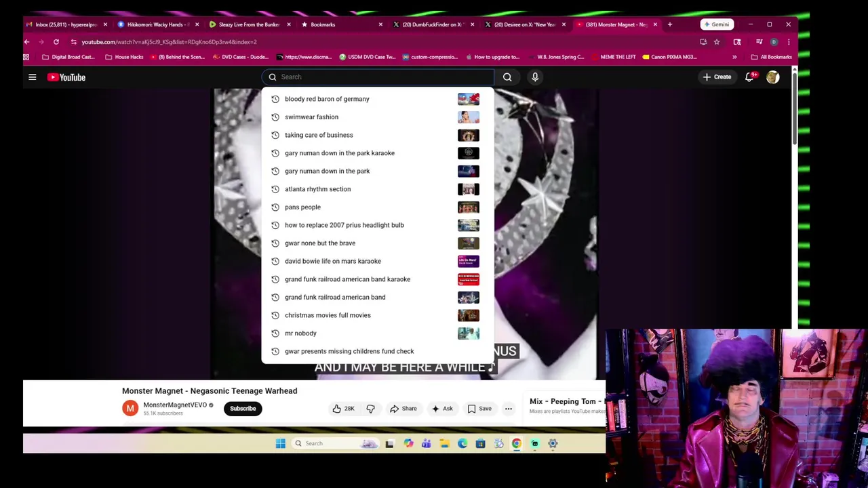Select suggestion 'pans people'
Image resolution: width=868 pixels, height=488 pixels.
(378, 207)
